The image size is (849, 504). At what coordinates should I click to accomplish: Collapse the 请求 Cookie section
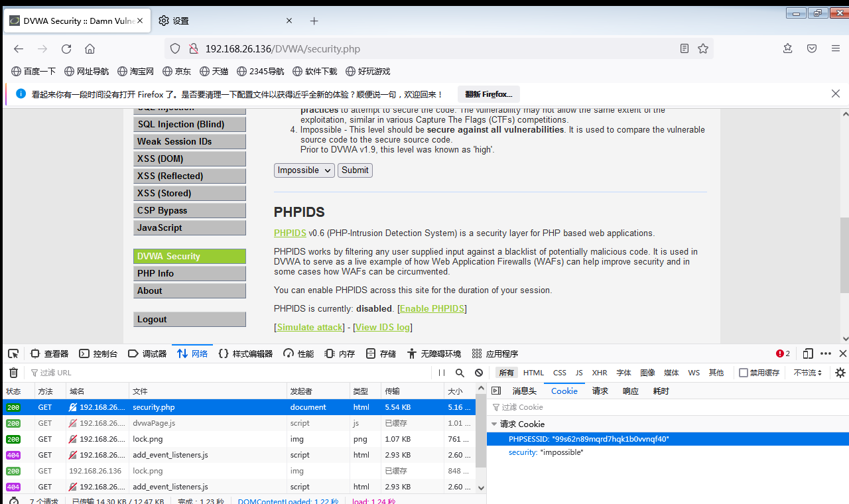pos(494,424)
